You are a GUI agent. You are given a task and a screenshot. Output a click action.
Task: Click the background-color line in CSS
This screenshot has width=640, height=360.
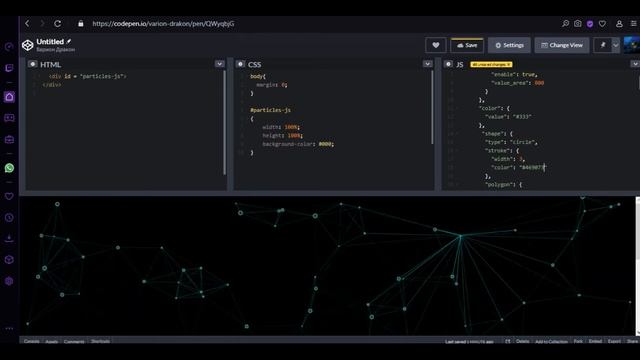click(298, 144)
